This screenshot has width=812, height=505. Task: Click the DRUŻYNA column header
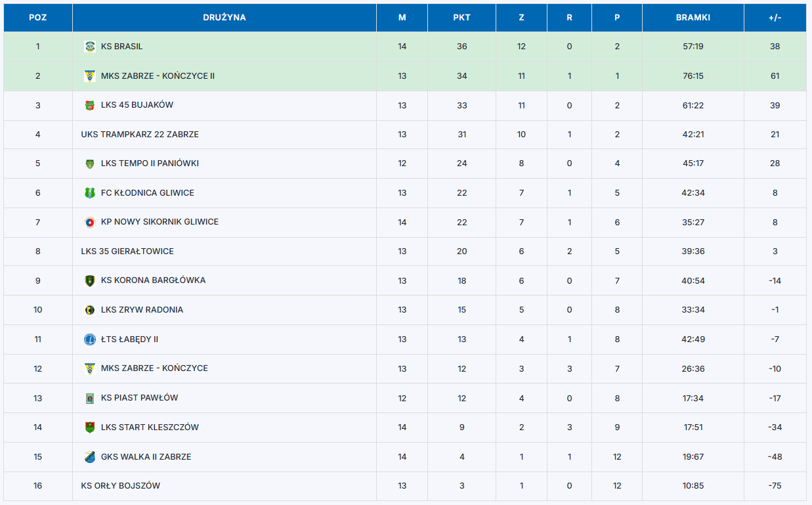[224, 18]
